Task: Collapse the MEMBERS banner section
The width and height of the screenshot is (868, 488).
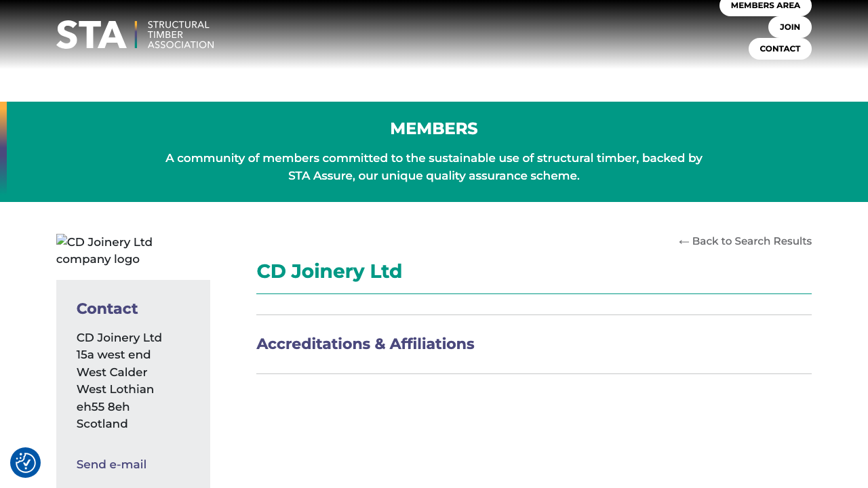Action: 434,128
